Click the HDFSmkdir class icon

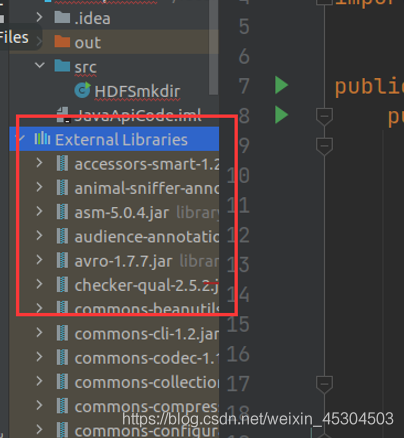pos(82,90)
